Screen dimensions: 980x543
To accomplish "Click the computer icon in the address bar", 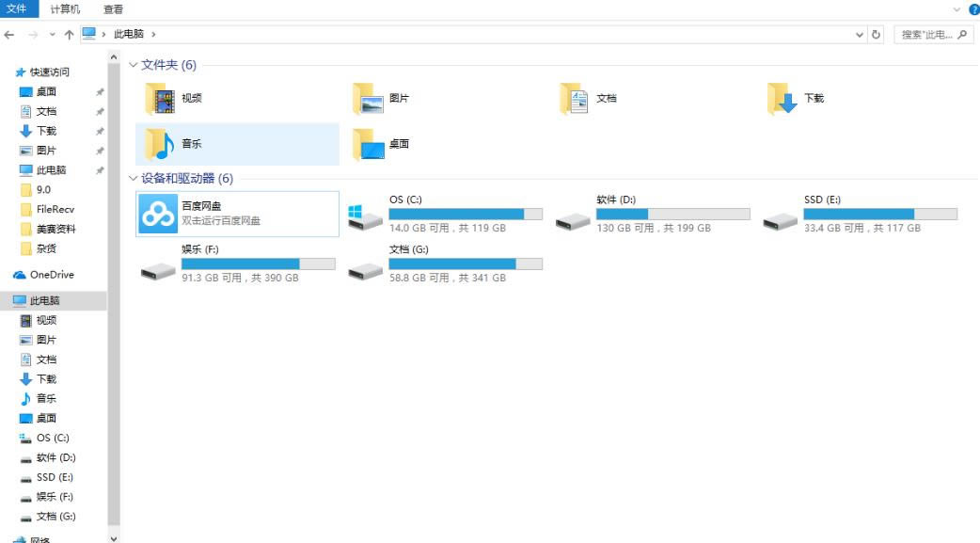I will pyautogui.click(x=89, y=33).
